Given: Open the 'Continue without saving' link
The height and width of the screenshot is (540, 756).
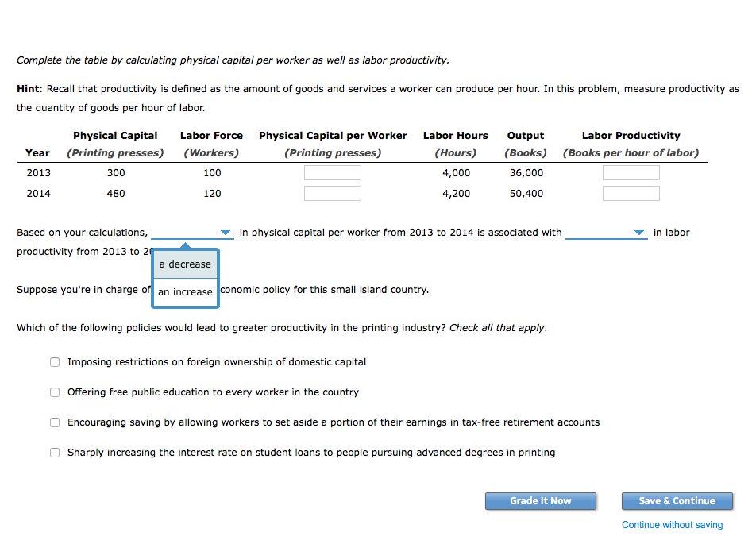Looking at the screenshot, I should tap(672, 525).
